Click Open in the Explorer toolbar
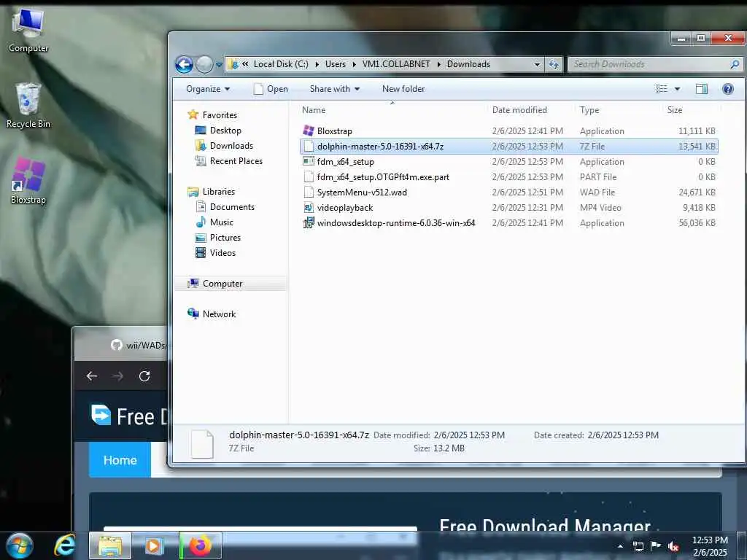The image size is (747, 560). point(271,89)
